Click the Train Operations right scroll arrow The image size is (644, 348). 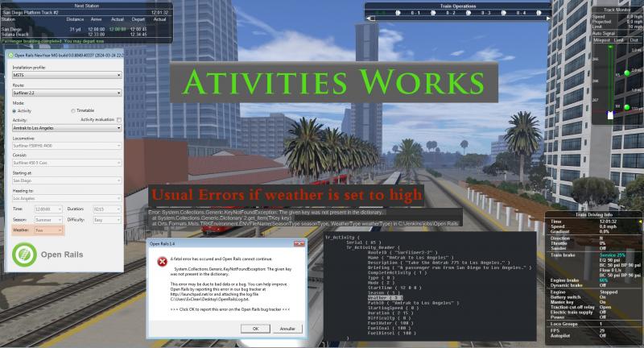click(547, 19)
